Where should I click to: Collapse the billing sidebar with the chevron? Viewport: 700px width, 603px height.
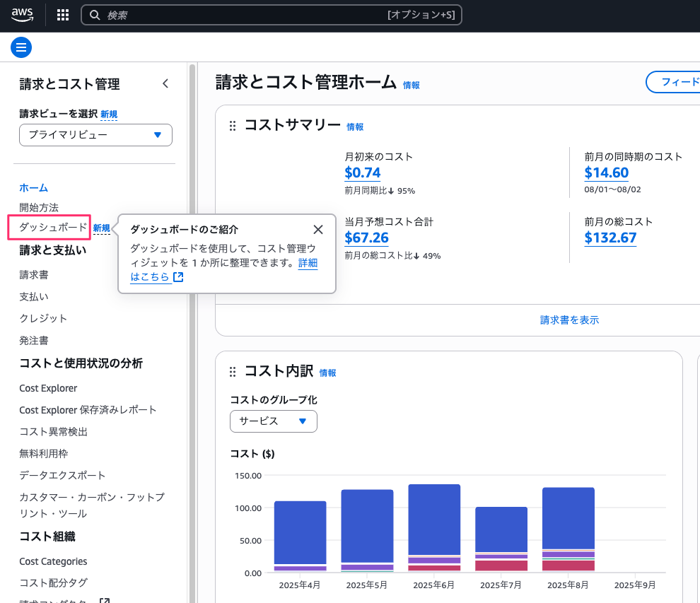[165, 83]
